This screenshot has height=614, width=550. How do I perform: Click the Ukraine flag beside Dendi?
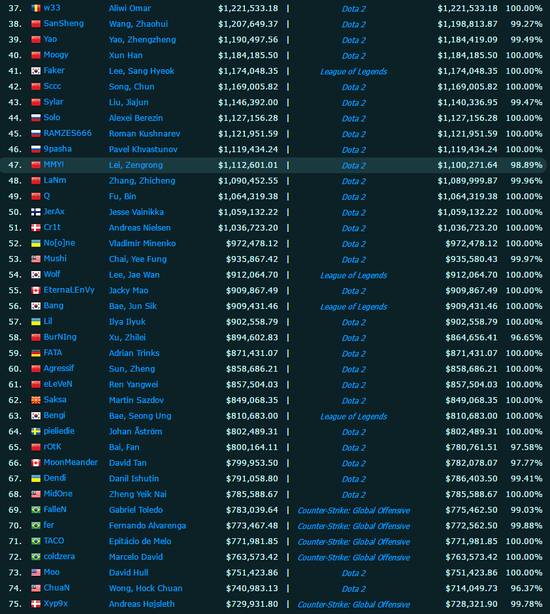point(36,478)
